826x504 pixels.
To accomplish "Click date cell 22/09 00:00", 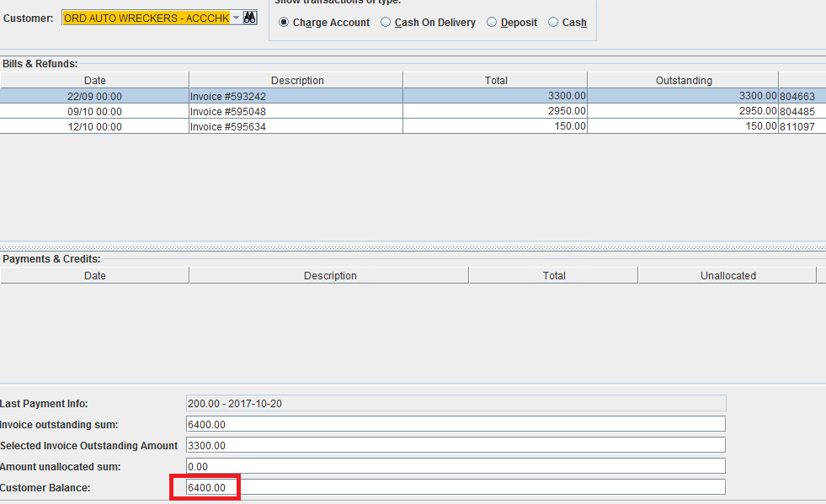I will (x=94, y=97).
